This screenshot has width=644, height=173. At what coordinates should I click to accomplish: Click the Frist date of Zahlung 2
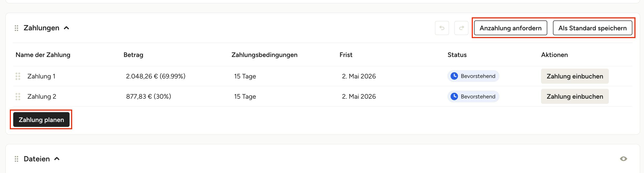359,96
